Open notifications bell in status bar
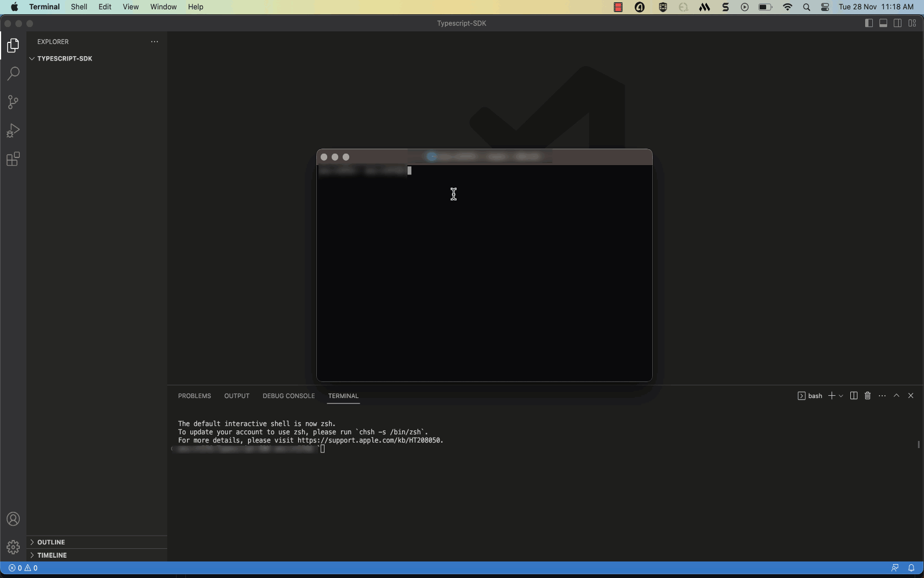 pos(911,568)
